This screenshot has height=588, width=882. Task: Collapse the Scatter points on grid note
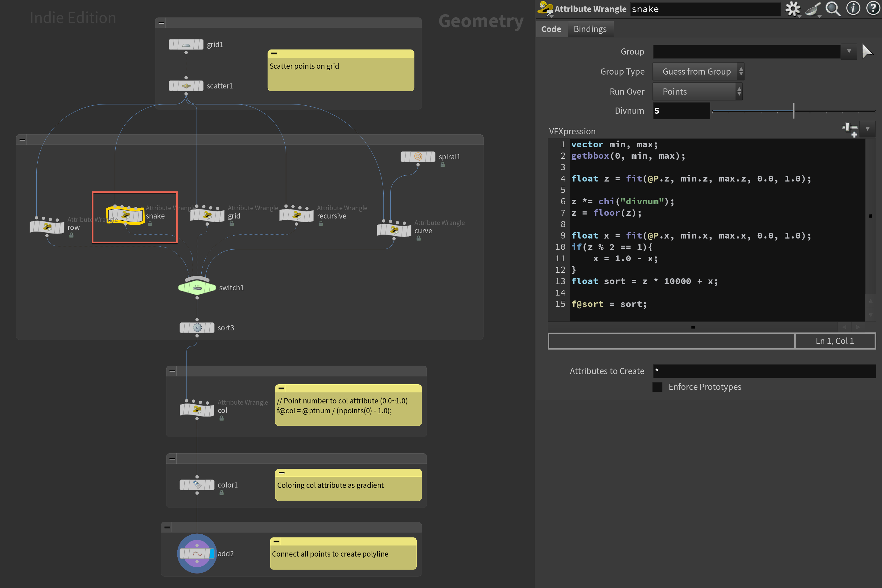coord(274,53)
